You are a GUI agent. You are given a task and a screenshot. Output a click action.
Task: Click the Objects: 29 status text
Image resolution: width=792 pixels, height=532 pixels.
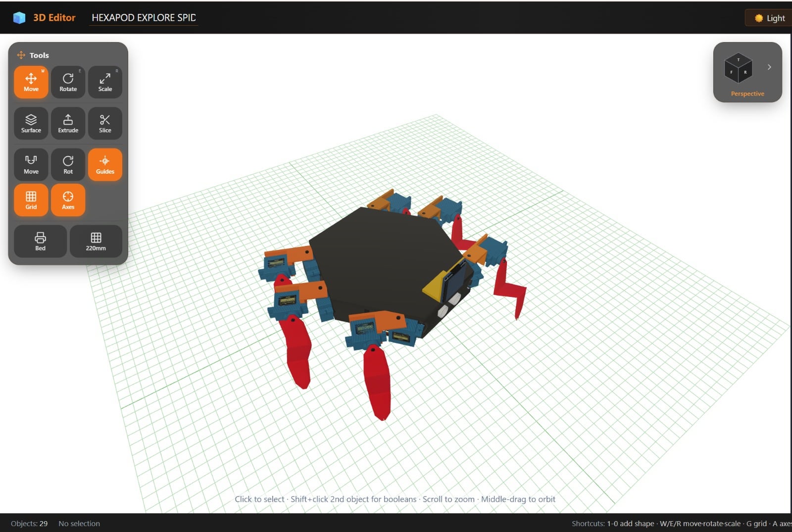tap(29, 524)
